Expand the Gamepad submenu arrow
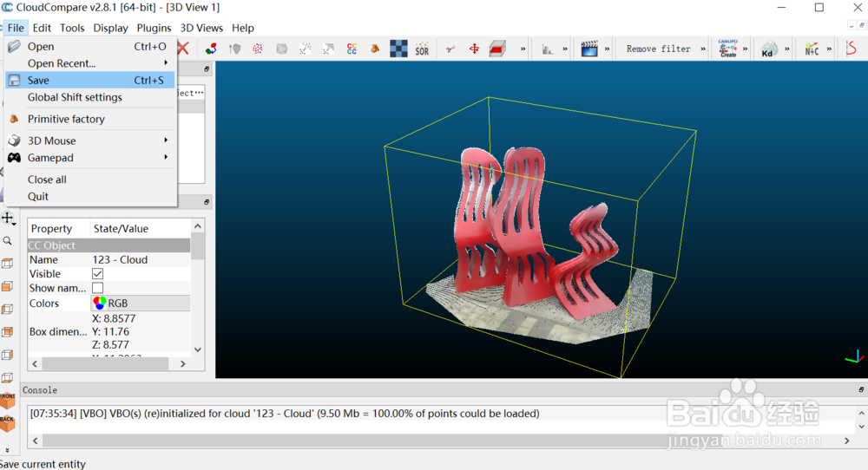The height and width of the screenshot is (470, 868). tap(166, 158)
